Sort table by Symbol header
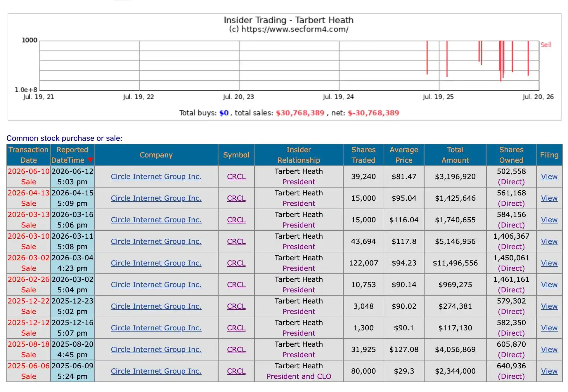The height and width of the screenshot is (392, 568). [236, 155]
